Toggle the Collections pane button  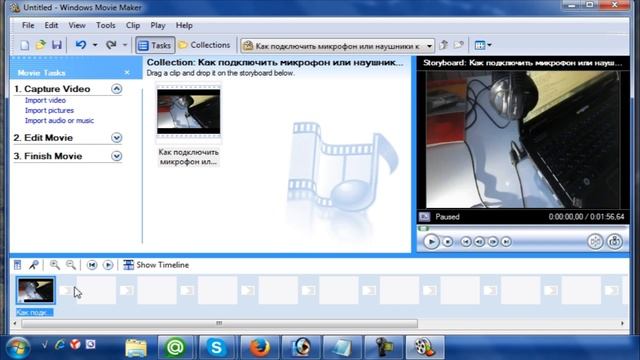click(x=204, y=45)
